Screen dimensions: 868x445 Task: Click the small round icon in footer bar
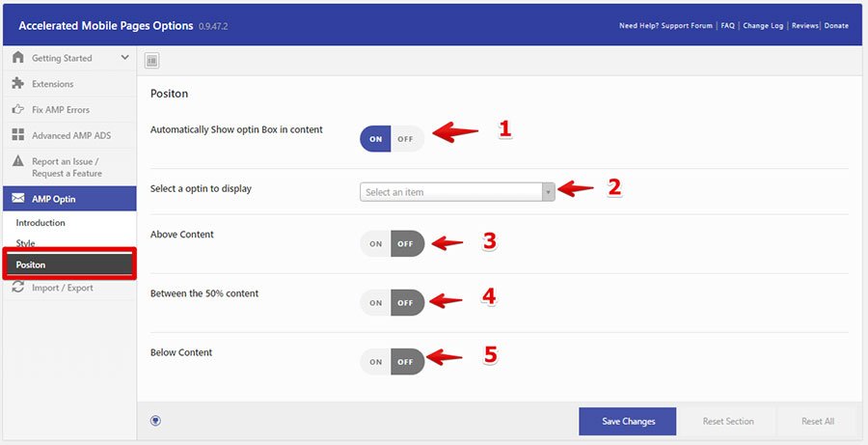pos(155,421)
